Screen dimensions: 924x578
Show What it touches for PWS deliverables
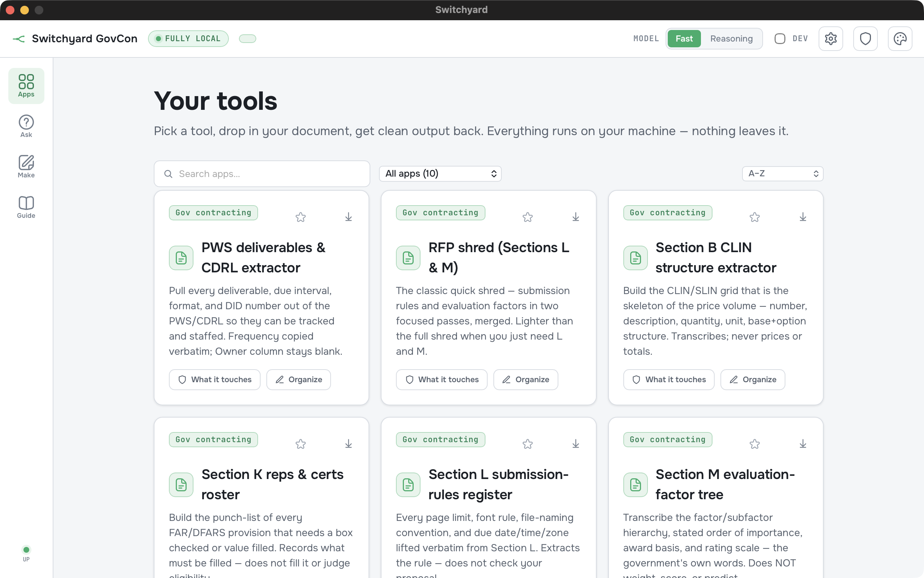coord(215,380)
